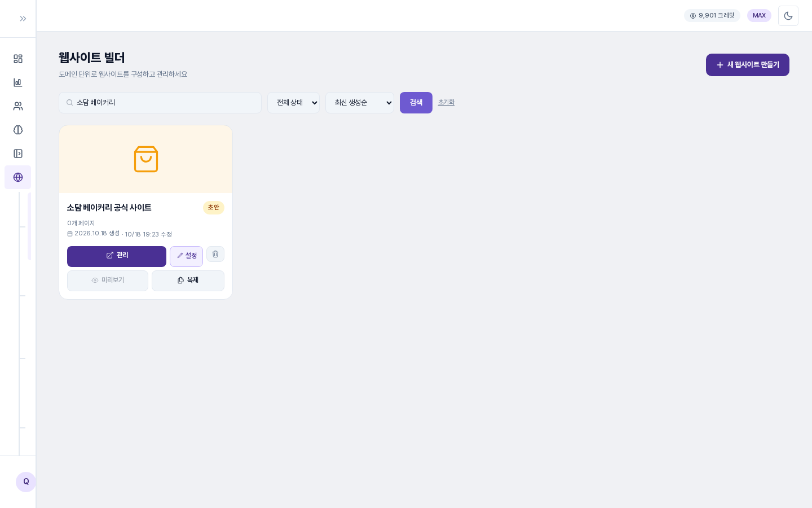Open the dashboard grid icon in sidebar
Image resolution: width=812 pixels, height=508 pixels.
[18, 59]
